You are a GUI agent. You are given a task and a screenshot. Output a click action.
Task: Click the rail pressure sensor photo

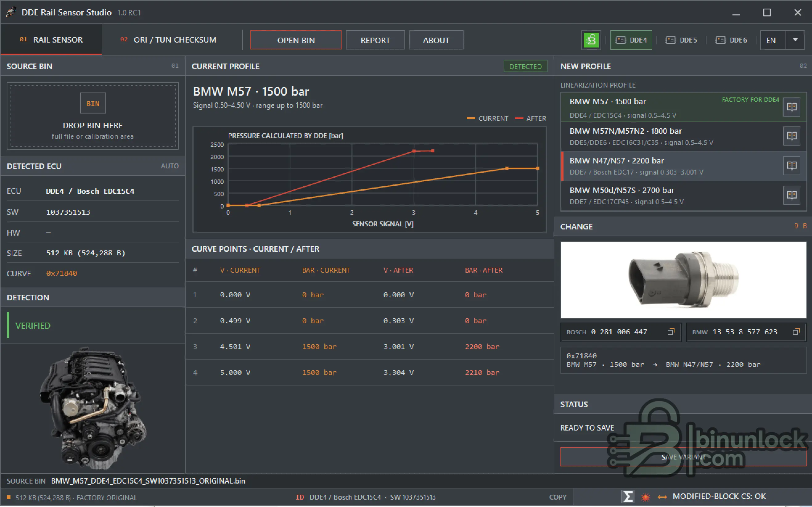(683, 280)
